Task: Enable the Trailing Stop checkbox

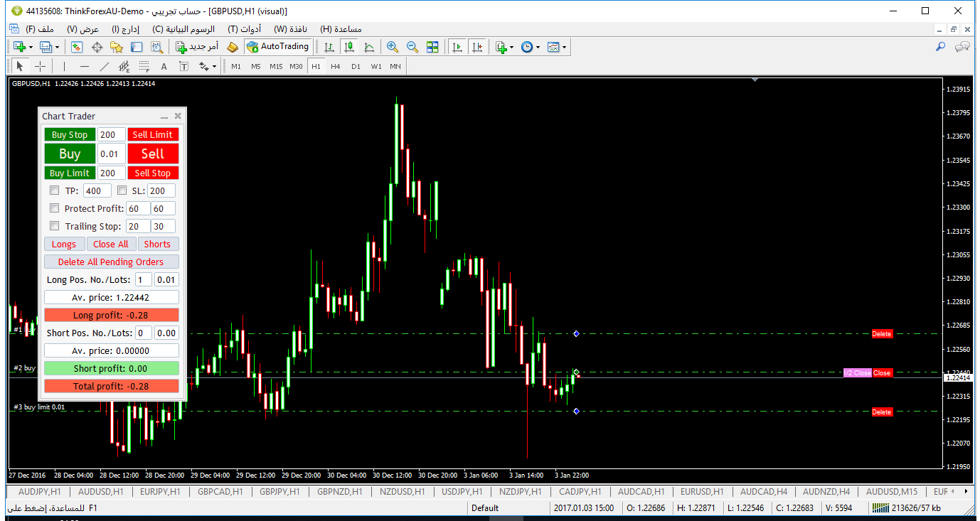Action: [55, 226]
